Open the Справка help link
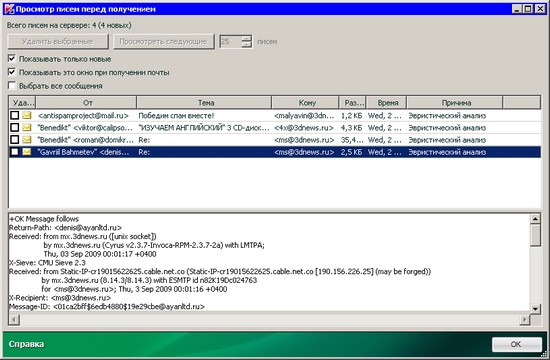 tap(26, 344)
